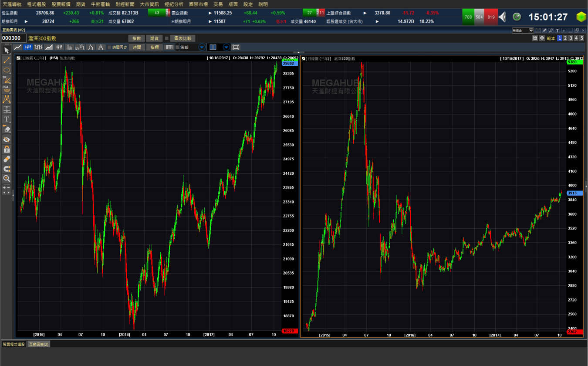Image resolution: width=588 pixels, height=366 pixels.
Task: Select the eraser tool
Action: 7,129
